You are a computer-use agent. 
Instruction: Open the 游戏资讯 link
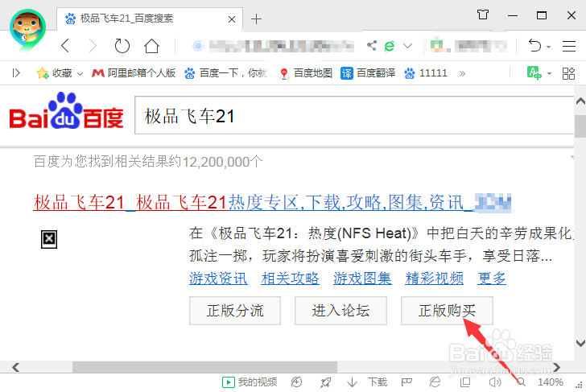(218, 279)
